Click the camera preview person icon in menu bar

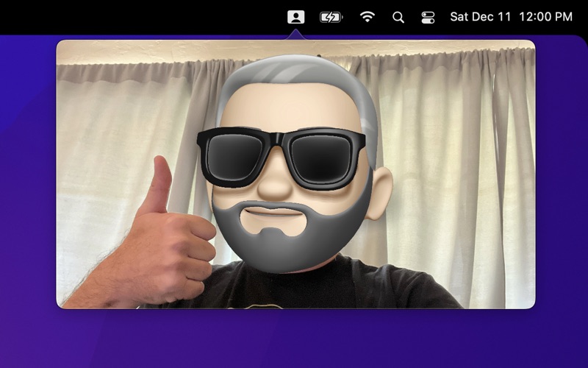pos(296,17)
